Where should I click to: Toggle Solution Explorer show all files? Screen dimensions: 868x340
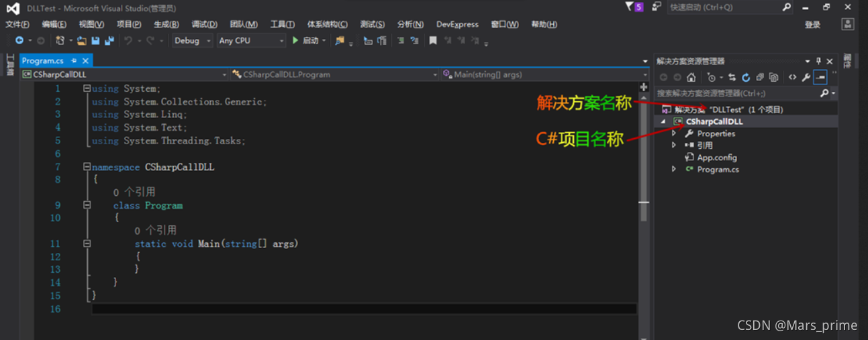(773, 77)
